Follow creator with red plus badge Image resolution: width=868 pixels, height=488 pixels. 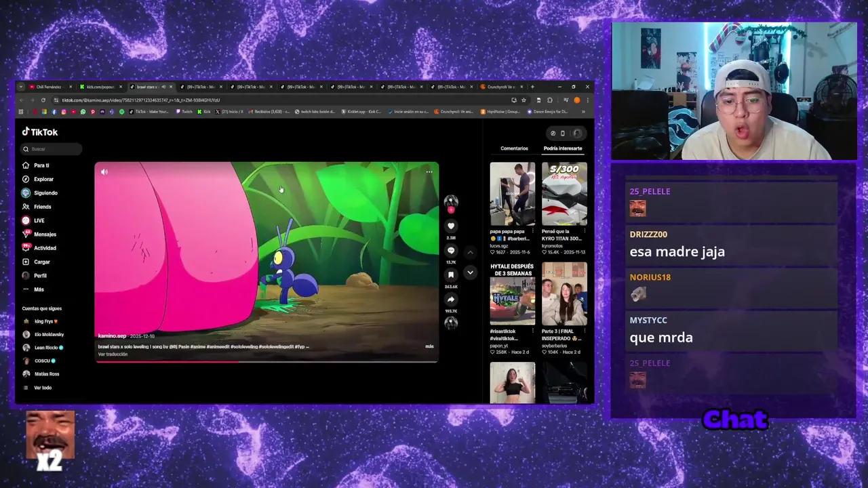[451, 210]
